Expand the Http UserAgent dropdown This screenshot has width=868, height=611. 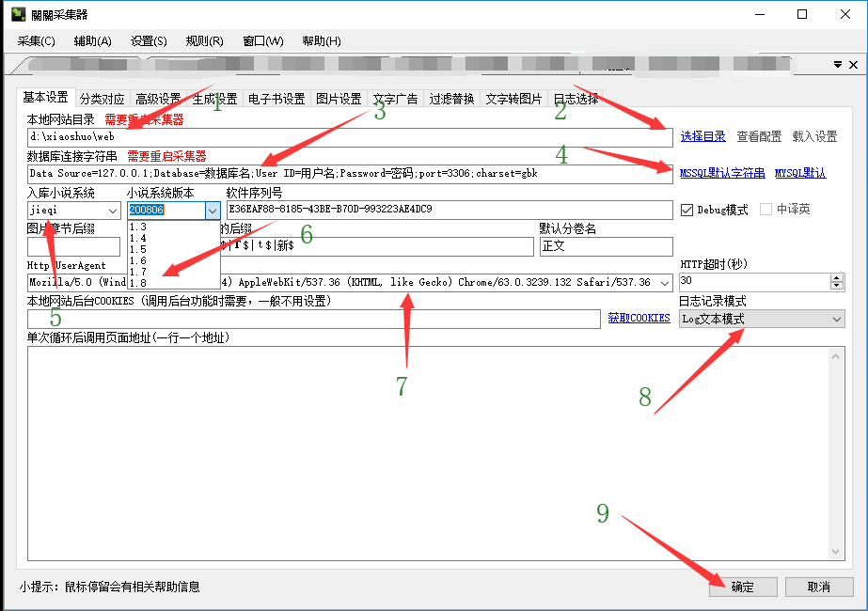pos(666,282)
